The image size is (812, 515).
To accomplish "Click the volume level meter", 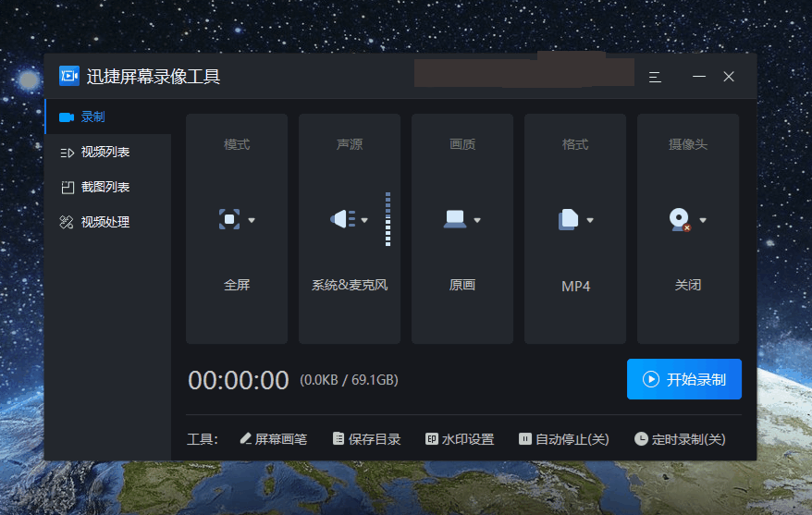I will (x=388, y=219).
